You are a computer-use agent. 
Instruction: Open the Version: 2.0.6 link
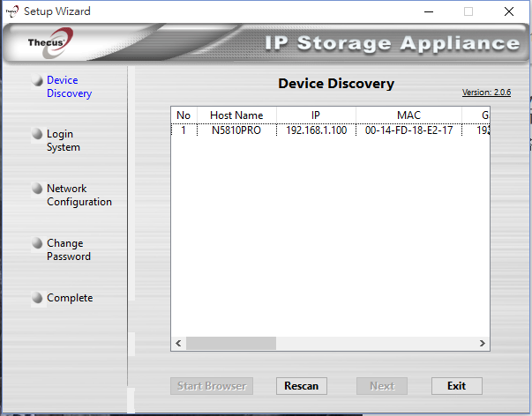486,93
